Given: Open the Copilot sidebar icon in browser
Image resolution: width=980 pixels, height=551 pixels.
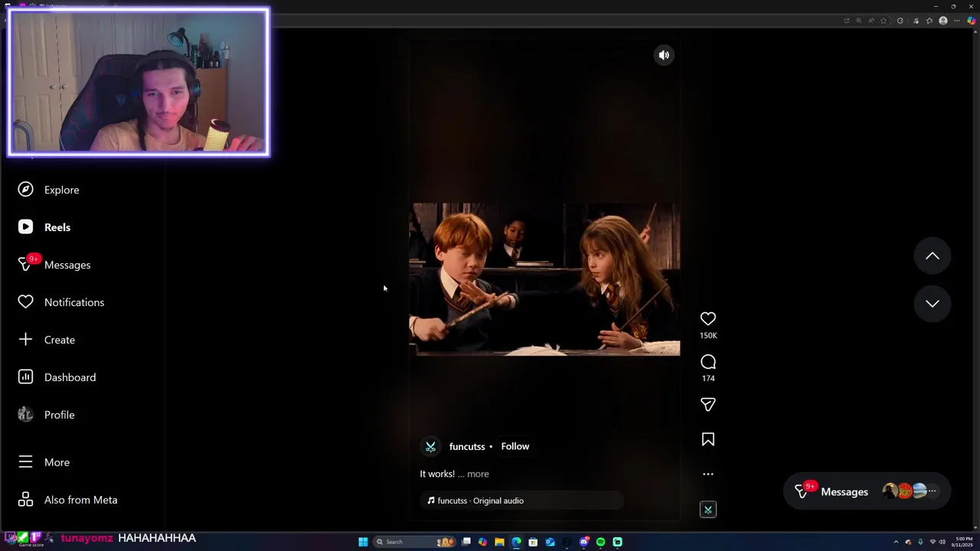Looking at the screenshot, I should [972, 21].
